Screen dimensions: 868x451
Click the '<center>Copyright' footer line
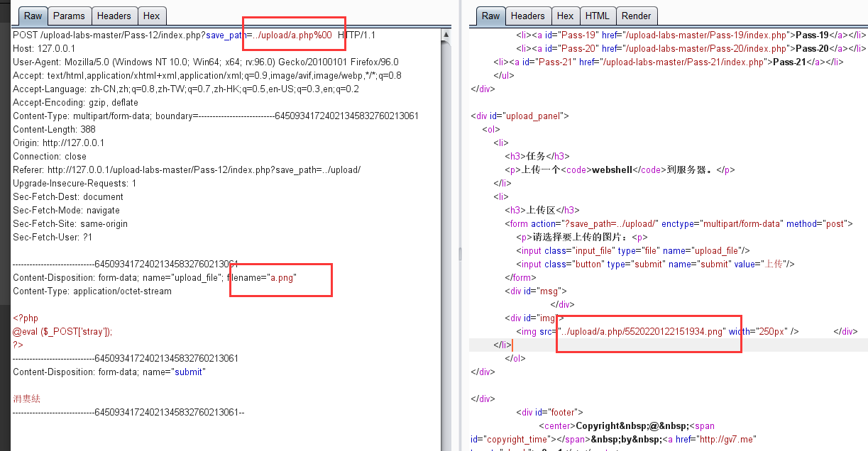coord(627,425)
